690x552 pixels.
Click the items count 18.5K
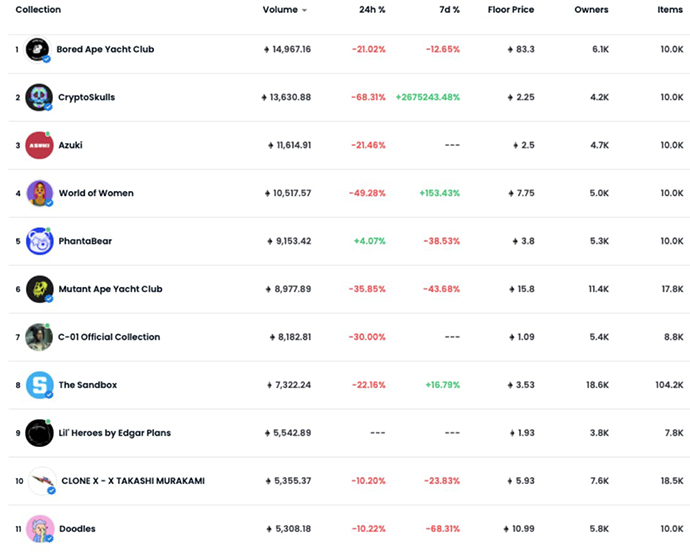pyautogui.click(x=672, y=481)
